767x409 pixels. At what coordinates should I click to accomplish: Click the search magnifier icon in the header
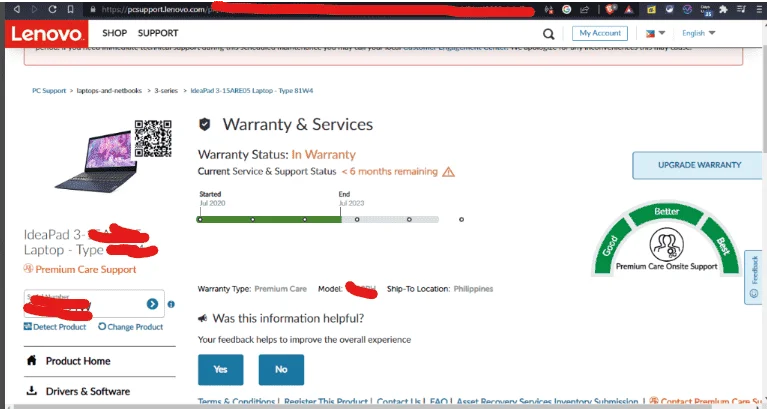click(x=549, y=34)
